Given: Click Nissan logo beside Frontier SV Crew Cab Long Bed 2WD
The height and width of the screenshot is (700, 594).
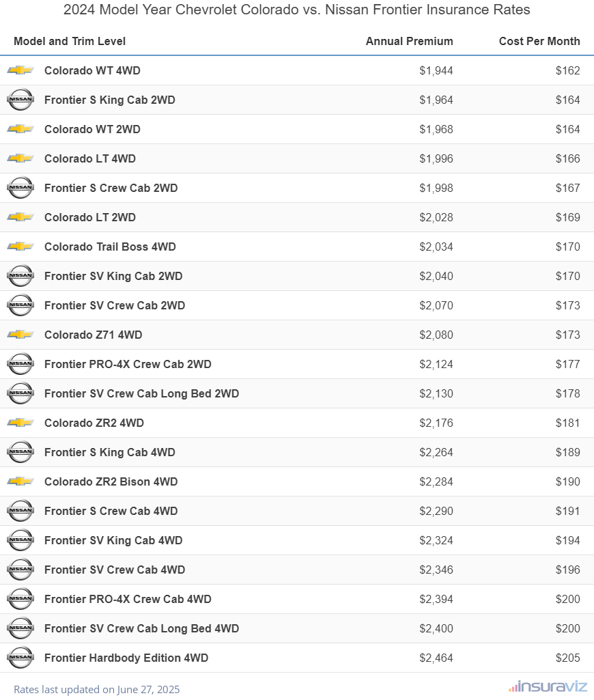Looking at the screenshot, I should pyautogui.click(x=20, y=393).
